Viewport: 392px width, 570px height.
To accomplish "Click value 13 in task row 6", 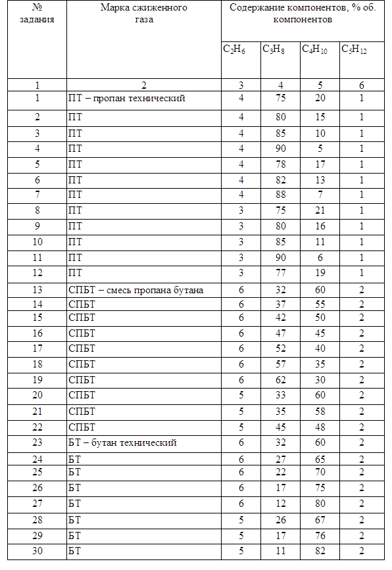I will point(320,180).
